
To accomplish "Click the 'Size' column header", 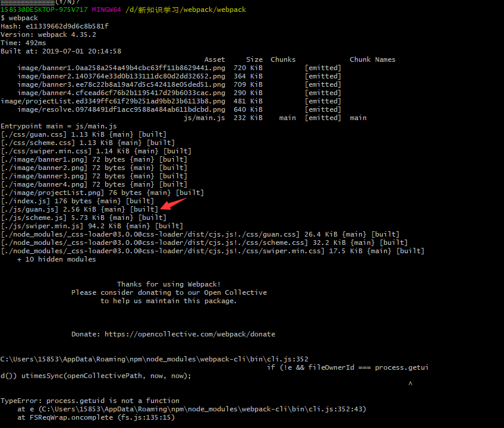I will (x=254, y=59).
